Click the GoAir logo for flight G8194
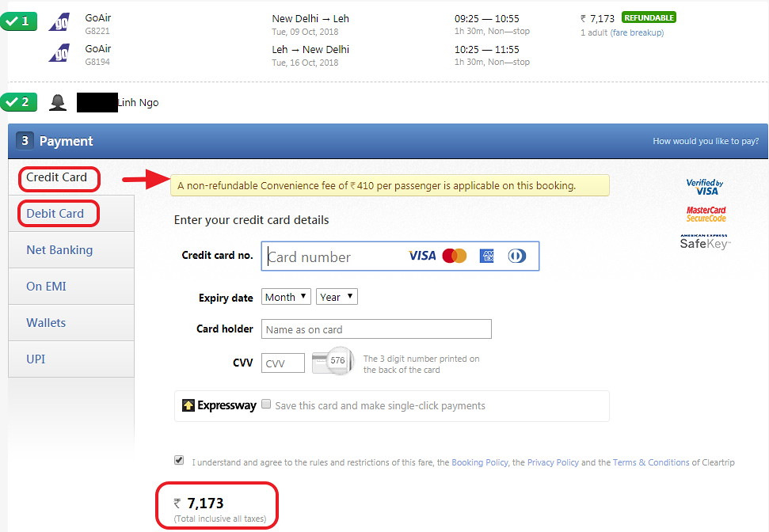769x532 pixels. pos(59,53)
